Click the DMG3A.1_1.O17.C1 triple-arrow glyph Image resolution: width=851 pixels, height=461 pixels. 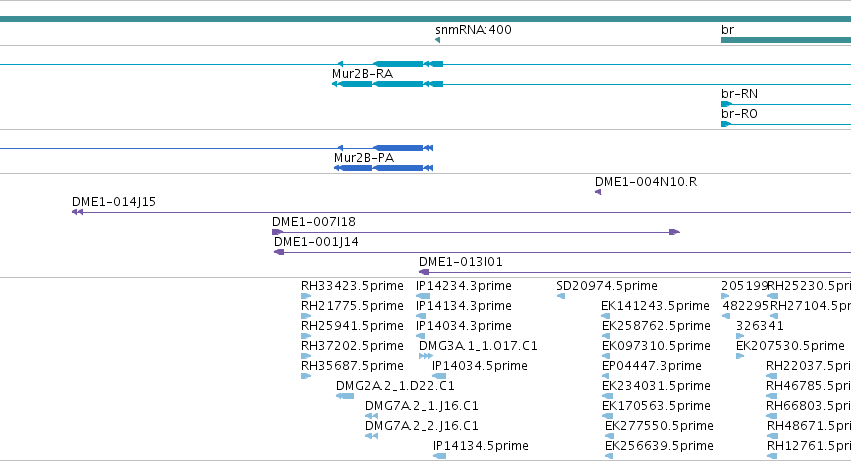(x=426, y=356)
